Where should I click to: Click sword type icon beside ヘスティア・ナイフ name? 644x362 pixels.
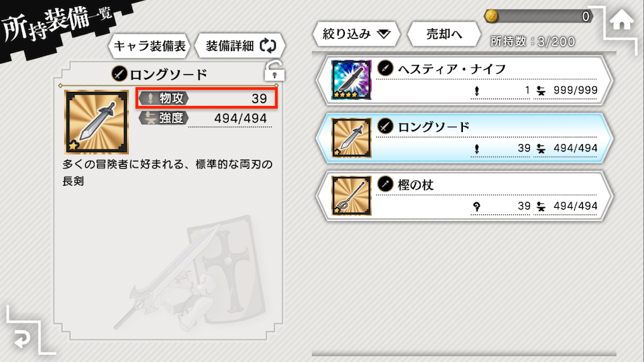click(x=385, y=68)
